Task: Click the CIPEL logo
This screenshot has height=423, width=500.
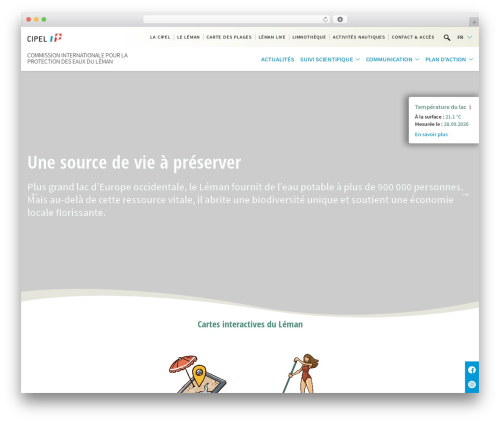Action: point(44,38)
